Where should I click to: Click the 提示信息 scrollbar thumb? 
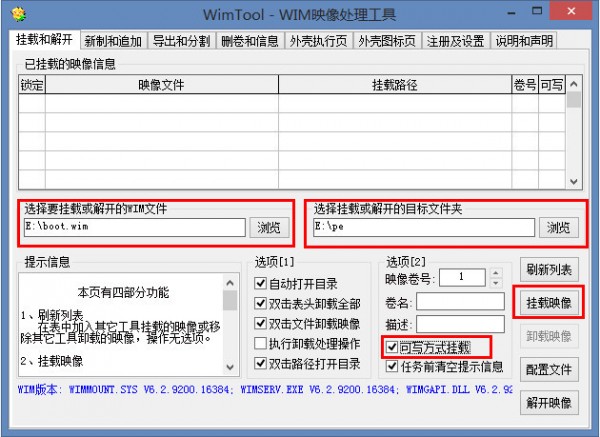230,300
